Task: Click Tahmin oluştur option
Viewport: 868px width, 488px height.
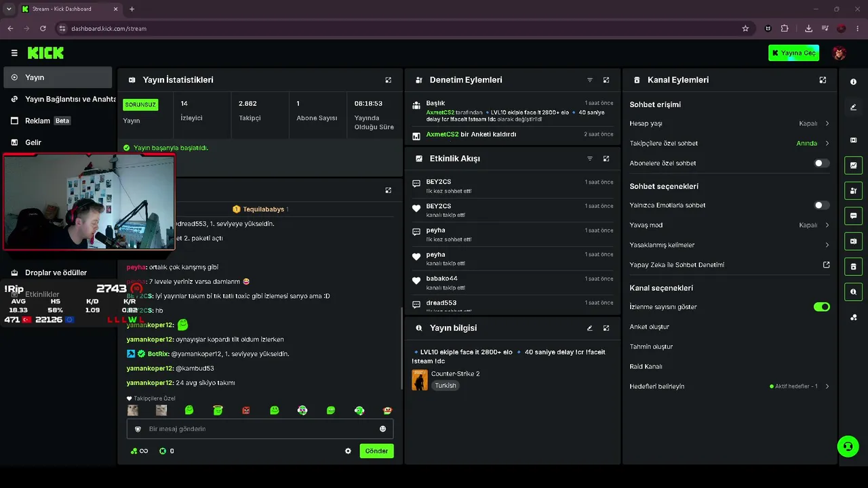Action: coord(651,346)
